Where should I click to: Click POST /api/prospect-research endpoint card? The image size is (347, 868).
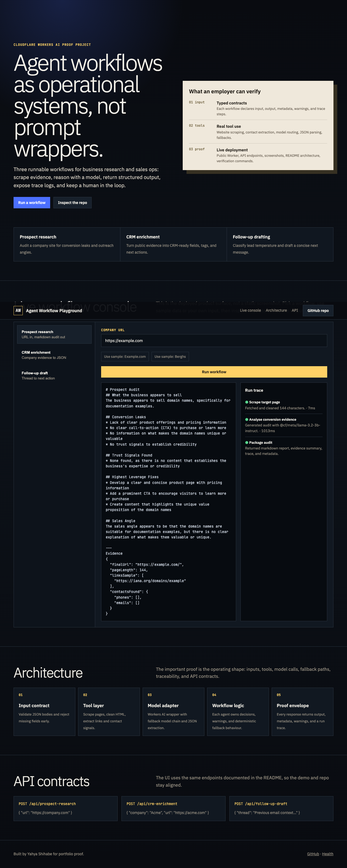(66, 808)
